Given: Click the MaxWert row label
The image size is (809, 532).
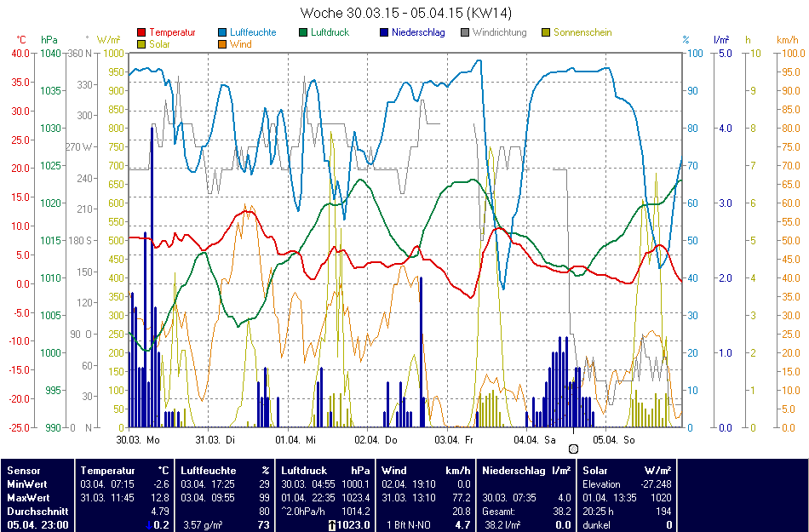Looking at the screenshot, I should pyautogui.click(x=27, y=498).
